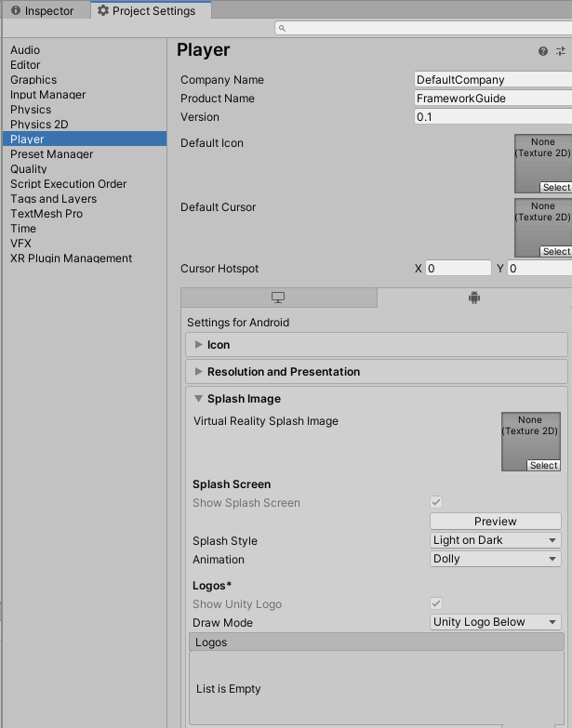Click the Logos list header
Screen dimensions: 572x728
(377, 642)
